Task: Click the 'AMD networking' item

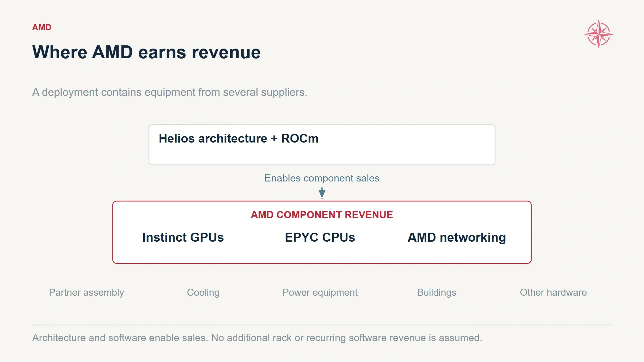Action: pos(457,237)
